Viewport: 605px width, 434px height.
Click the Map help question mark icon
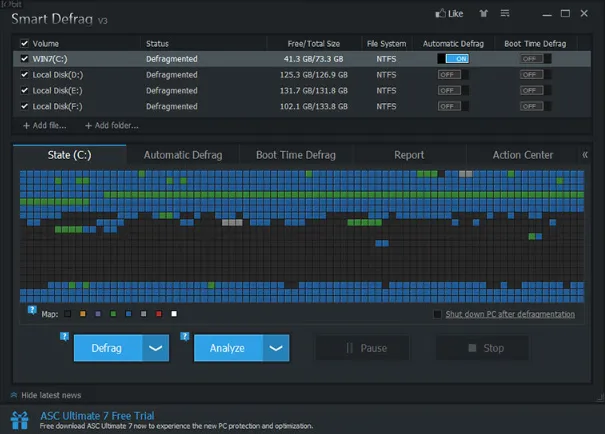click(x=32, y=310)
